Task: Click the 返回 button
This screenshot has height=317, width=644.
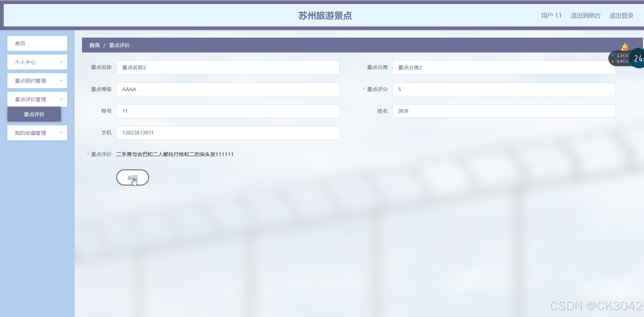Action: coord(133,177)
